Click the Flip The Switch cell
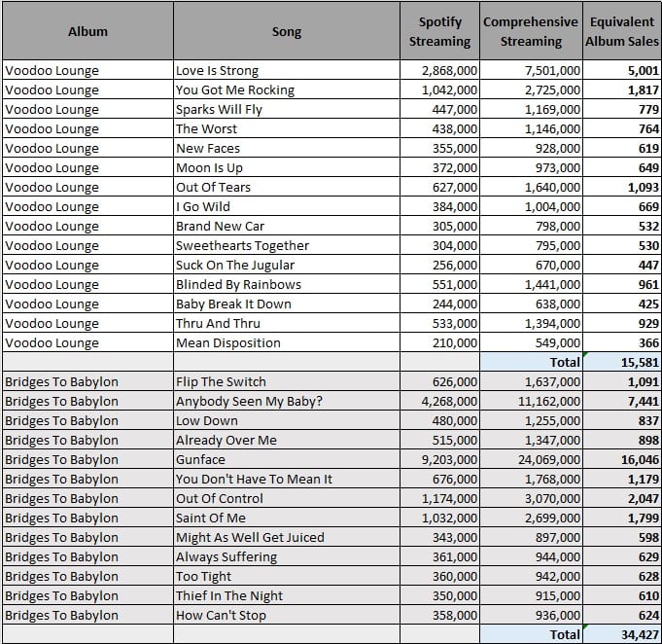Viewport: 662px width, 644px height. (287, 381)
